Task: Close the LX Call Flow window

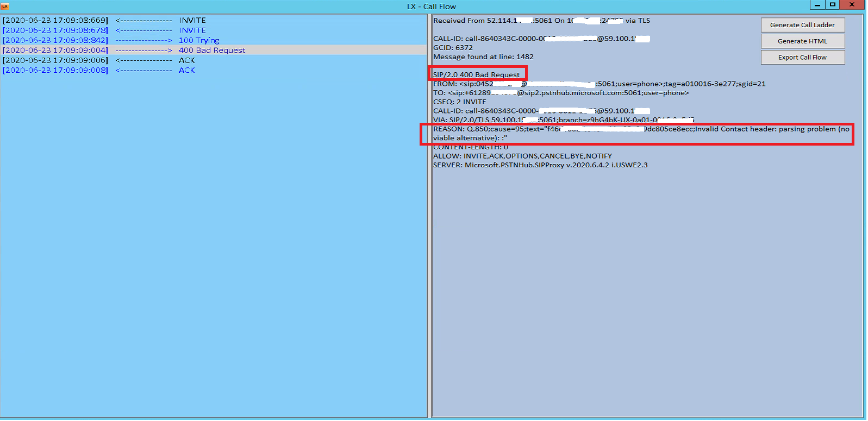Action: coord(852,5)
